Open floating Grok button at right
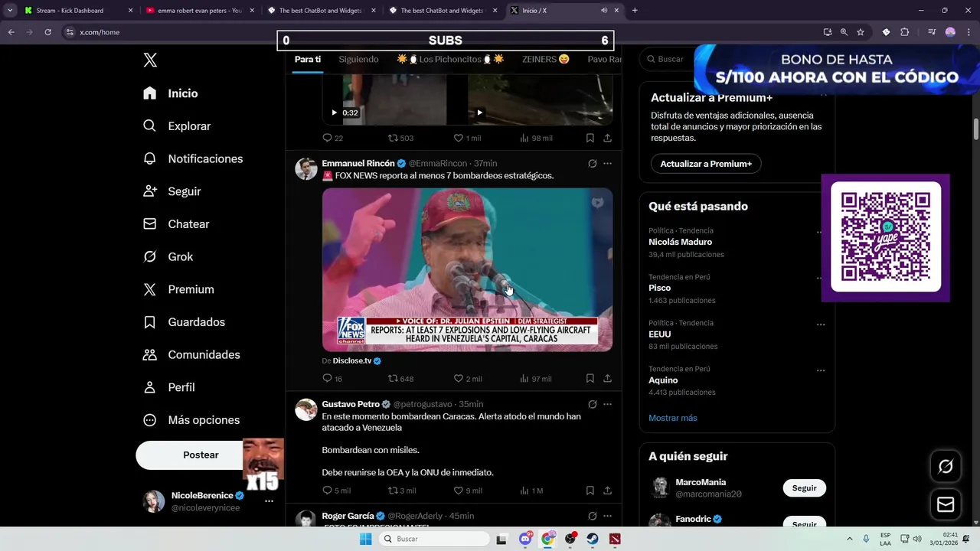 point(946,466)
